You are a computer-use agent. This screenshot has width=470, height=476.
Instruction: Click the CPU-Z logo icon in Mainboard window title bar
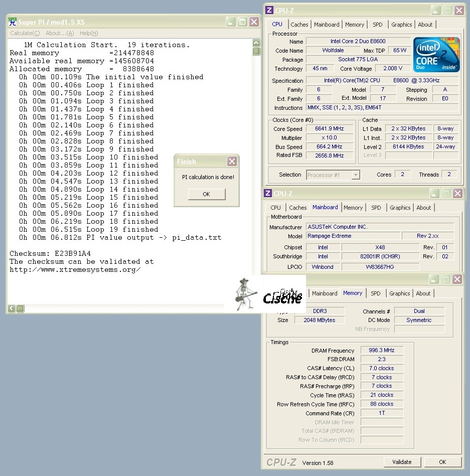267,193
